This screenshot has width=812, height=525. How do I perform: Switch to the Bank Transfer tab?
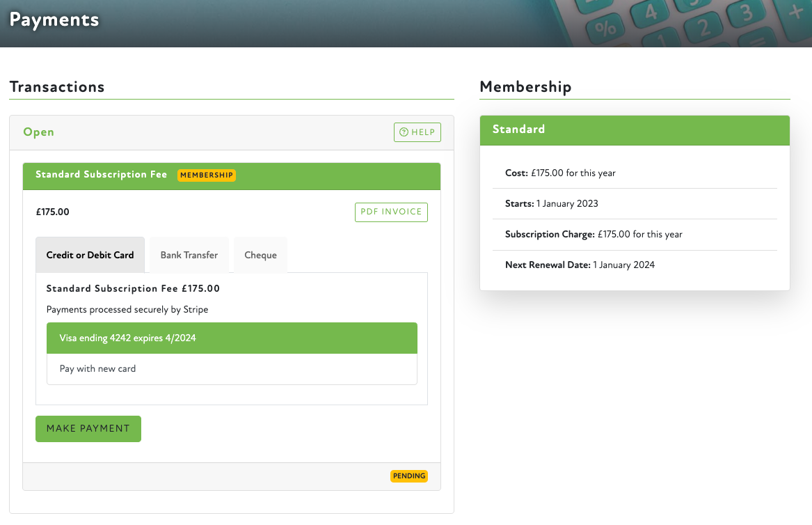tap(189, 255)
